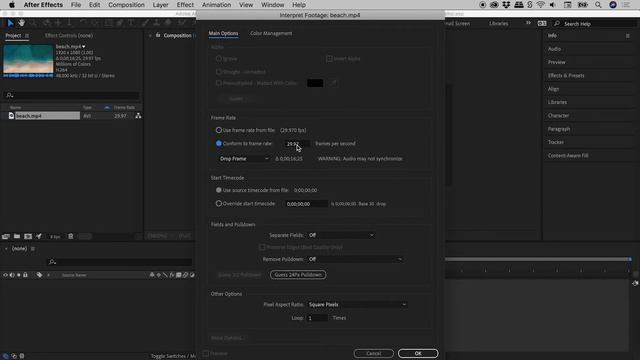Click the Transfer Controls pane icon at timeline bottom
The width and height of the screenshot is (640, 360).
click(14, 356)
